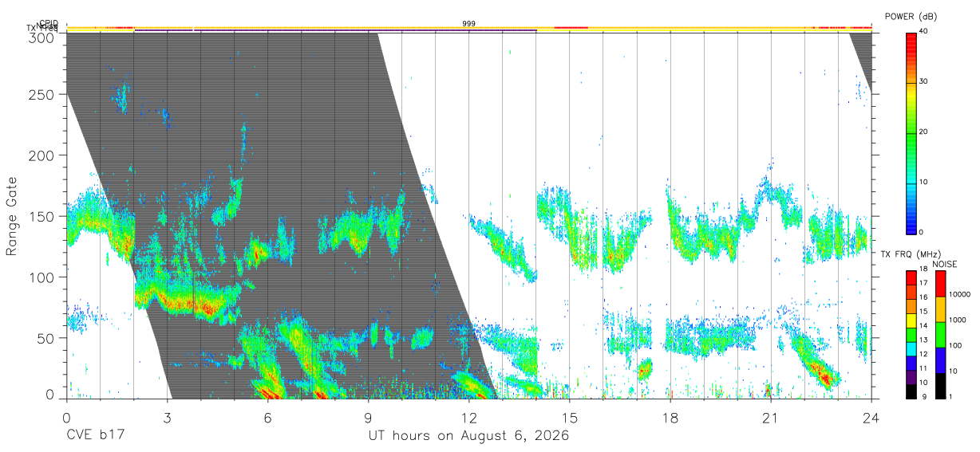980x452 pixels.
Task: Click the '999' CPID value above the plot
Action: click(x=469, y=24)
